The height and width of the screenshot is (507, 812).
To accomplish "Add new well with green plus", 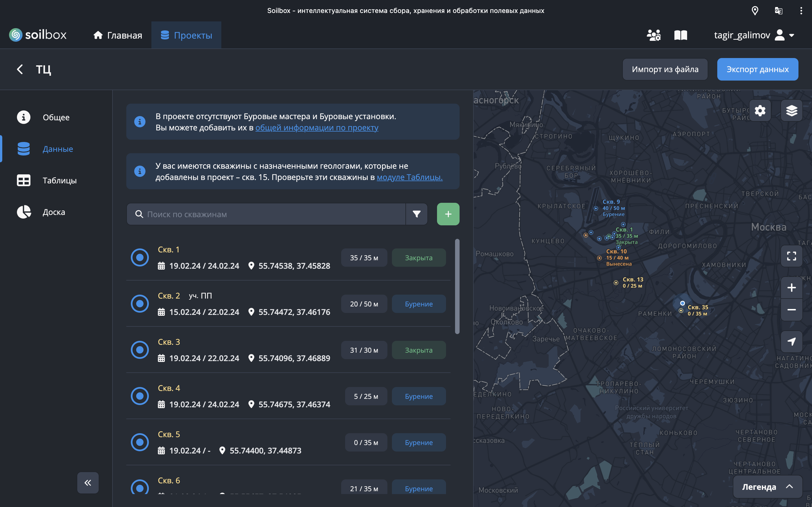I will coord(448,214).
